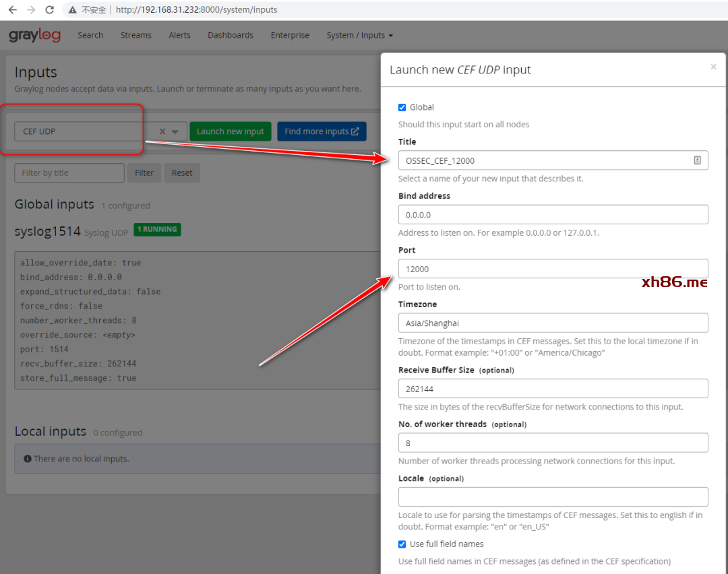Click Find more inputs button
Viewport: 728px width, 574px height.
point(322,131)
